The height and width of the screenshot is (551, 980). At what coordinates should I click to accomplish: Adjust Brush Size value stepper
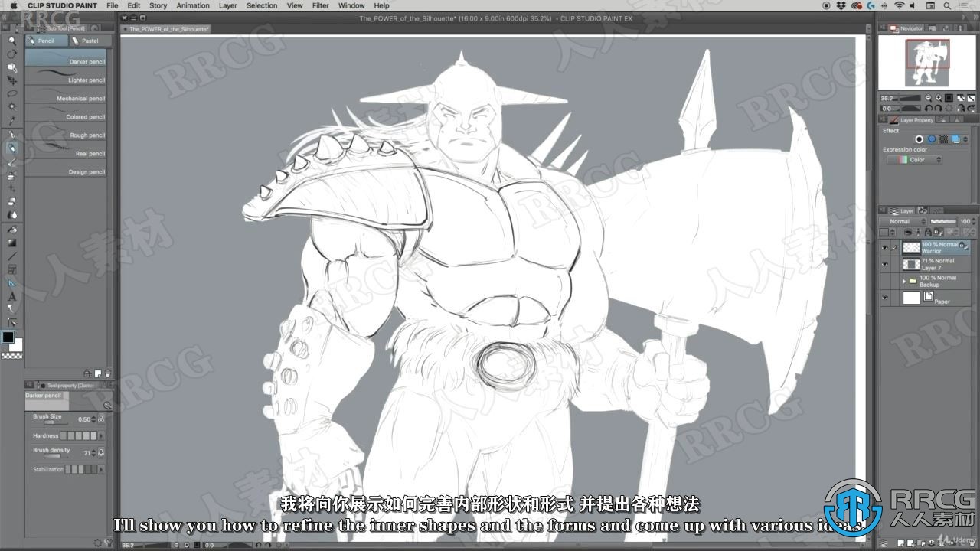pyautogui.click(x=93, y=419)
